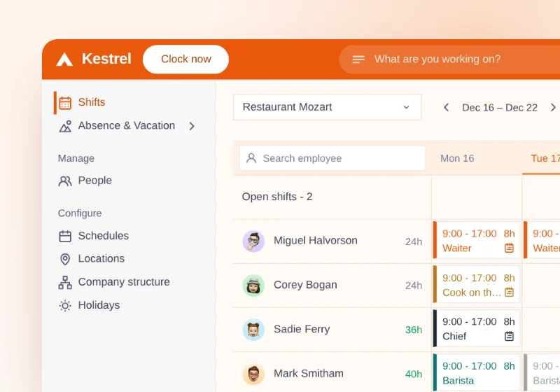Open Locations under Configure
The height and width of the screenshot is (392, 560).
[101, 259]
